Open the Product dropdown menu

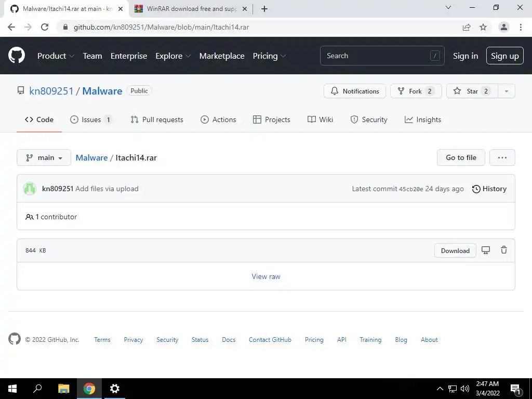pos(56,56)
